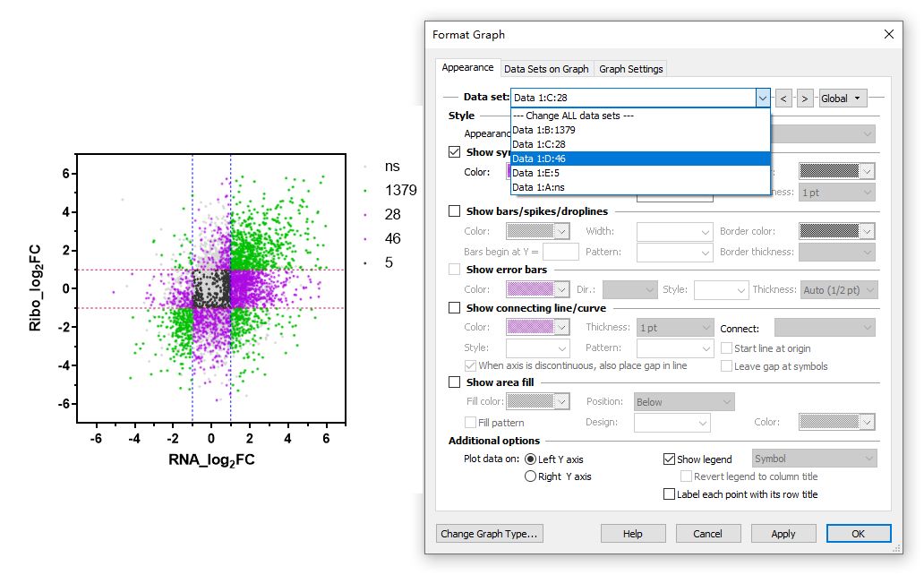
Task: Select Right Y axis radio button
Action: (x=530, y=476)
